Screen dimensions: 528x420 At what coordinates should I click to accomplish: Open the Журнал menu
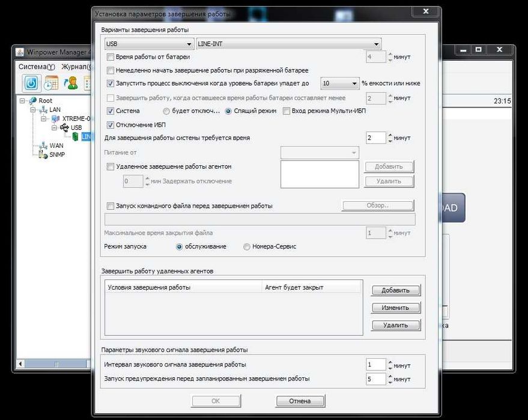coord(76,67)
